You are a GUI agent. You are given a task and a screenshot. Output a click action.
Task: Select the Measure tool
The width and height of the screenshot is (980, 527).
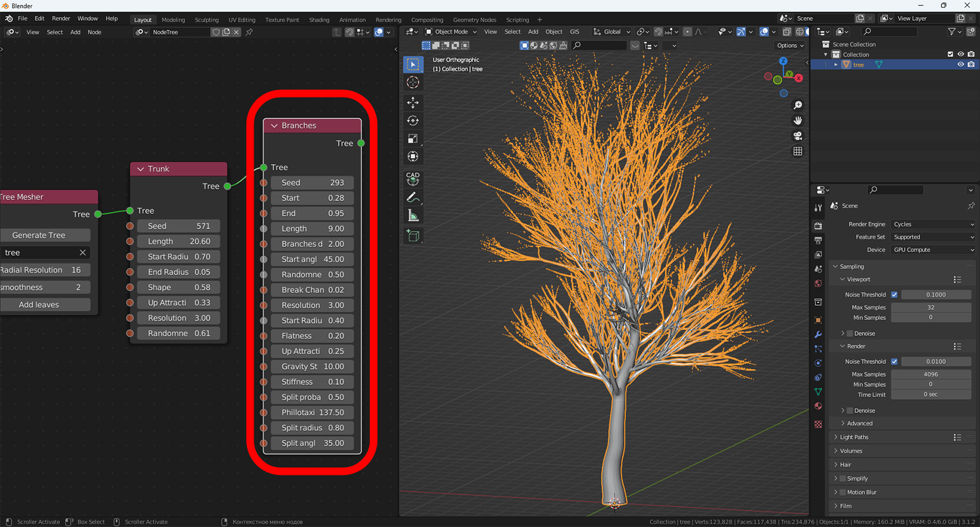click(x=413, y=216)
